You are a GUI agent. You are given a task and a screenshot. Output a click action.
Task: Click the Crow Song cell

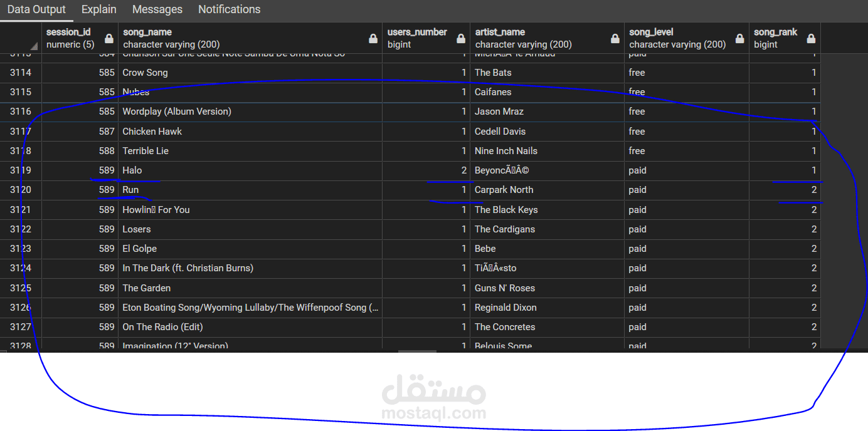250,73
